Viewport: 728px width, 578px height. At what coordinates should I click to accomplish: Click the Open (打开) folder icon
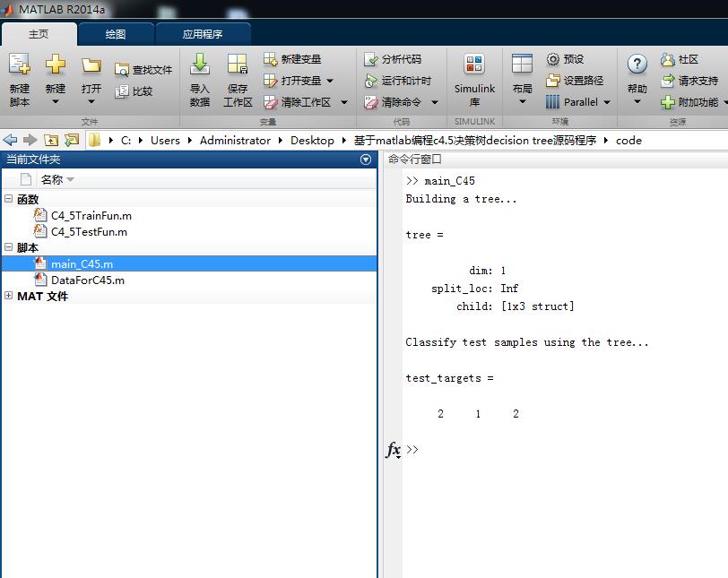[91, 65]
